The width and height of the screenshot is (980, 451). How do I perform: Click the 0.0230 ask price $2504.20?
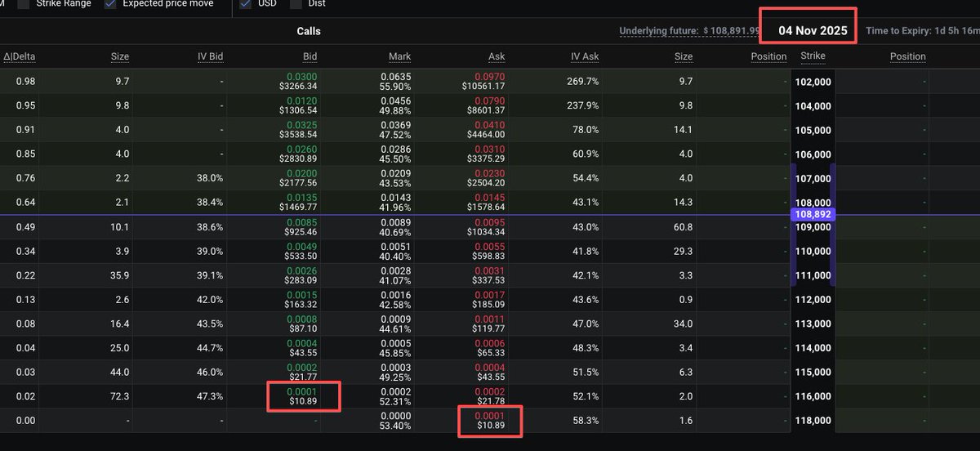coord(485,178)
